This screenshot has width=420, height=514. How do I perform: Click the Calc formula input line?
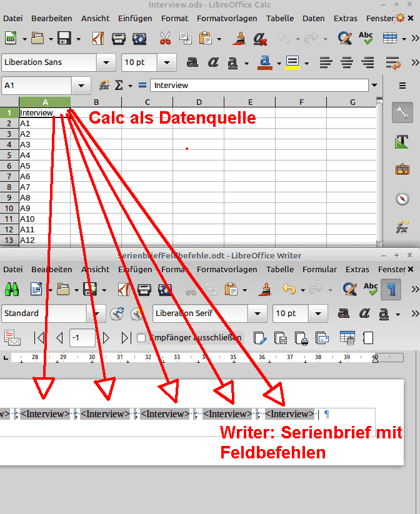259,85
